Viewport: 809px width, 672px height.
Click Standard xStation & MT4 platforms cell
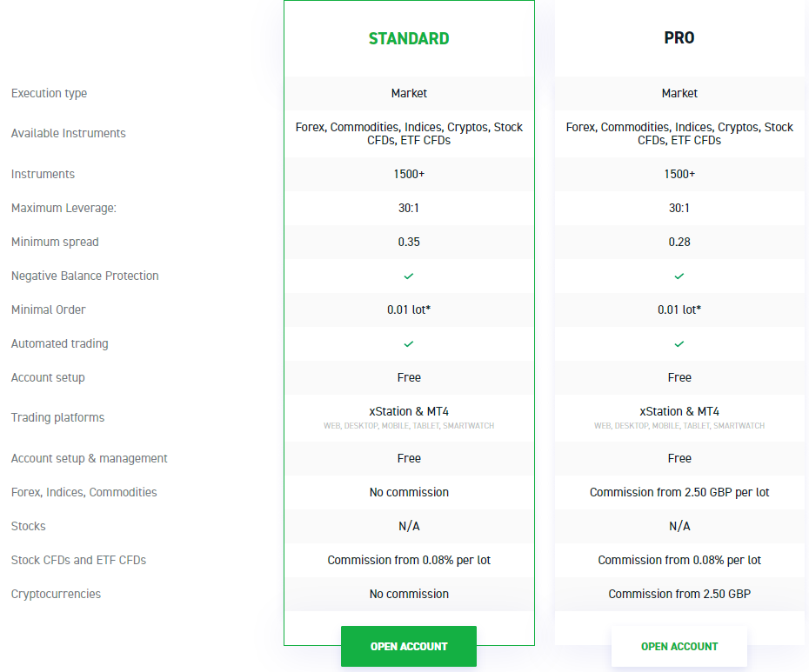coord(409,418)
